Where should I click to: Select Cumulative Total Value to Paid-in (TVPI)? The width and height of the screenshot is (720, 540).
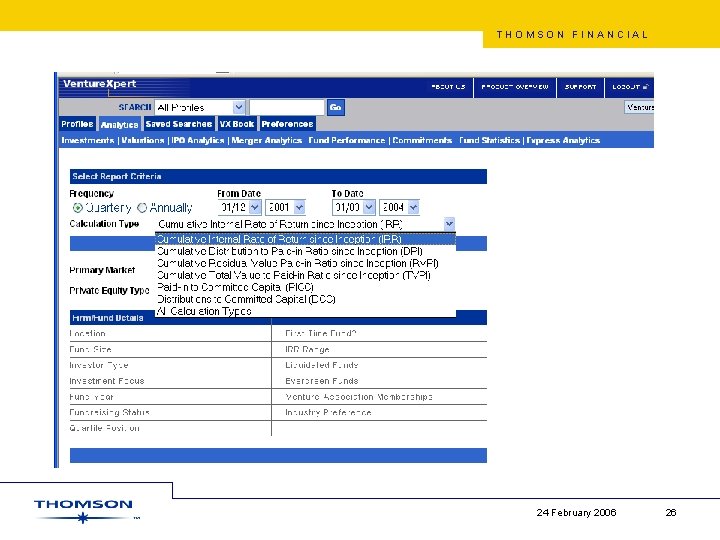click(305, 275)
